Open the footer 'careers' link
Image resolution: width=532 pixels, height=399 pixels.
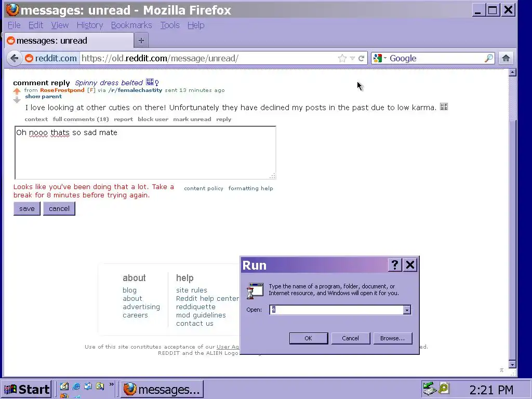click(x=135, y=315)
